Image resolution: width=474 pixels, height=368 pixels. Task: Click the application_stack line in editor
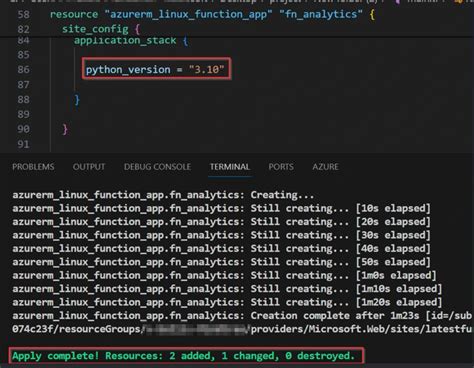(x=131, y=41)
